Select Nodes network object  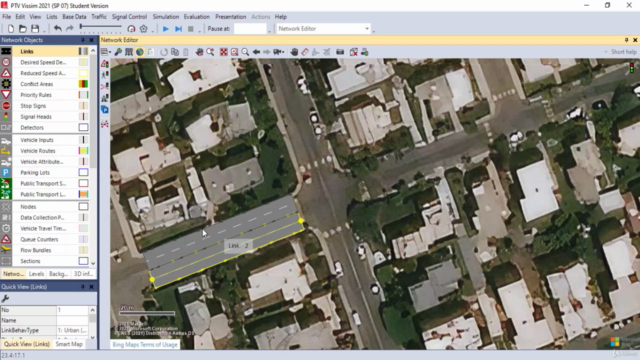28,207
